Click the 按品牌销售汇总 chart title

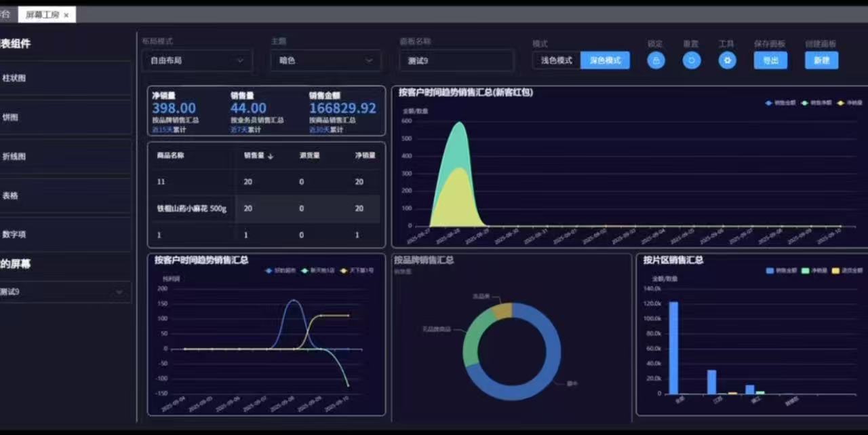click(424, 260)
